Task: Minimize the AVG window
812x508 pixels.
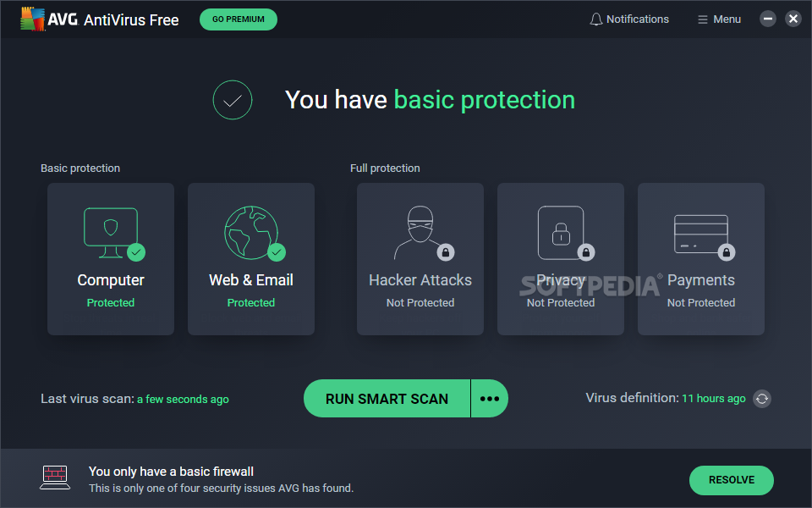Action: (767, 19)
